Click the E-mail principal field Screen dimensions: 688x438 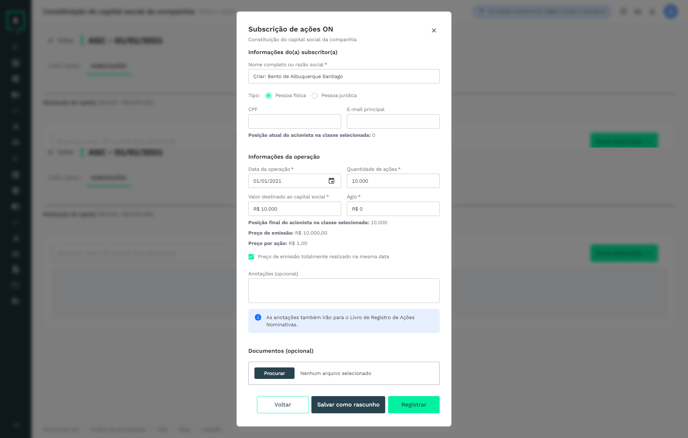(x=393, y=122)
